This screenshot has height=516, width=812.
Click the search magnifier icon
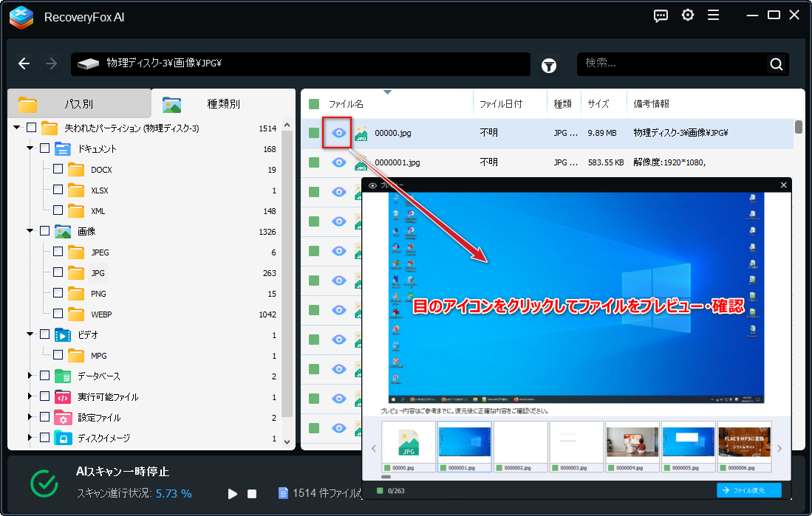(777, 64)
